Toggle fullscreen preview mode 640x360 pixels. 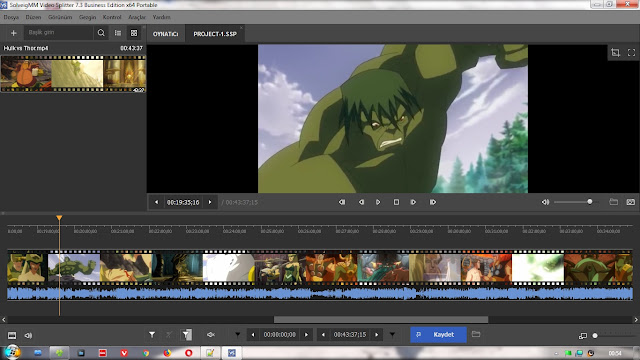(631, 52)
